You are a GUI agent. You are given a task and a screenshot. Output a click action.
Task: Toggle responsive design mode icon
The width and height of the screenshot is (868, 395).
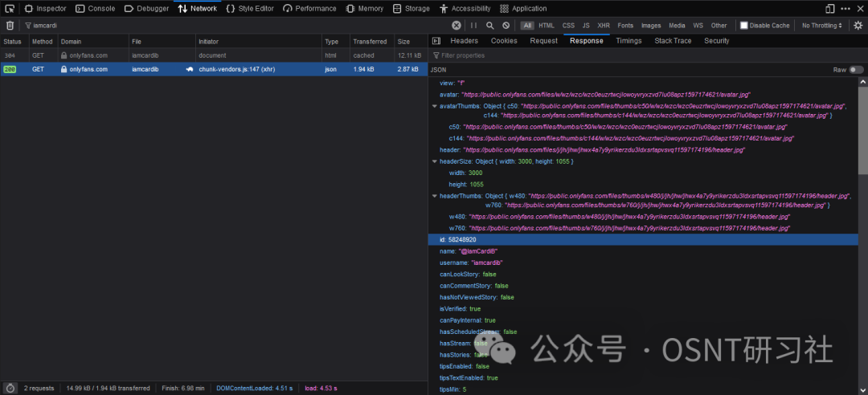(x=829, y=8)
